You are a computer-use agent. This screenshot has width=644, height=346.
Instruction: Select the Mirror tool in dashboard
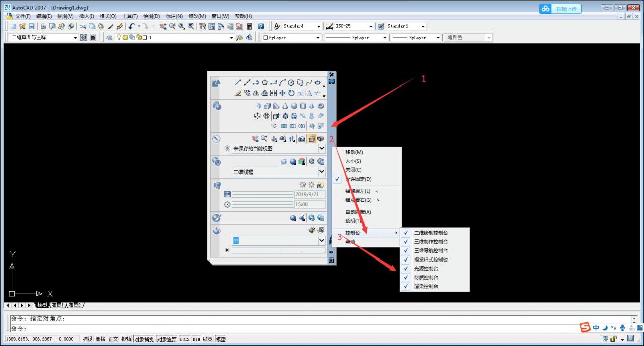pyautogui.click(x=256, y=93)
